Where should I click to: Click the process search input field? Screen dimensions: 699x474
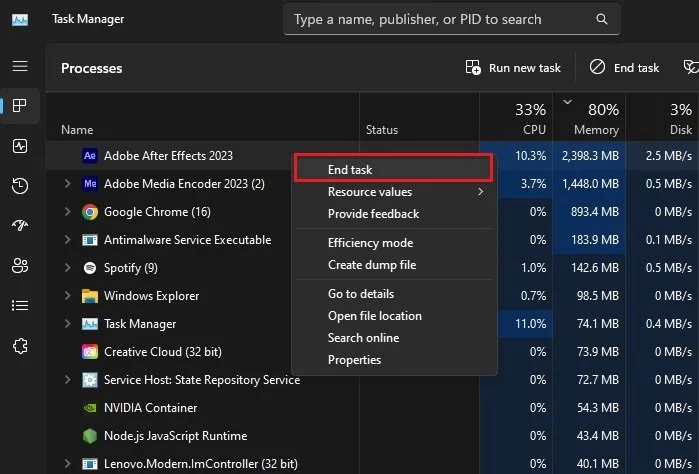[452, 19]
